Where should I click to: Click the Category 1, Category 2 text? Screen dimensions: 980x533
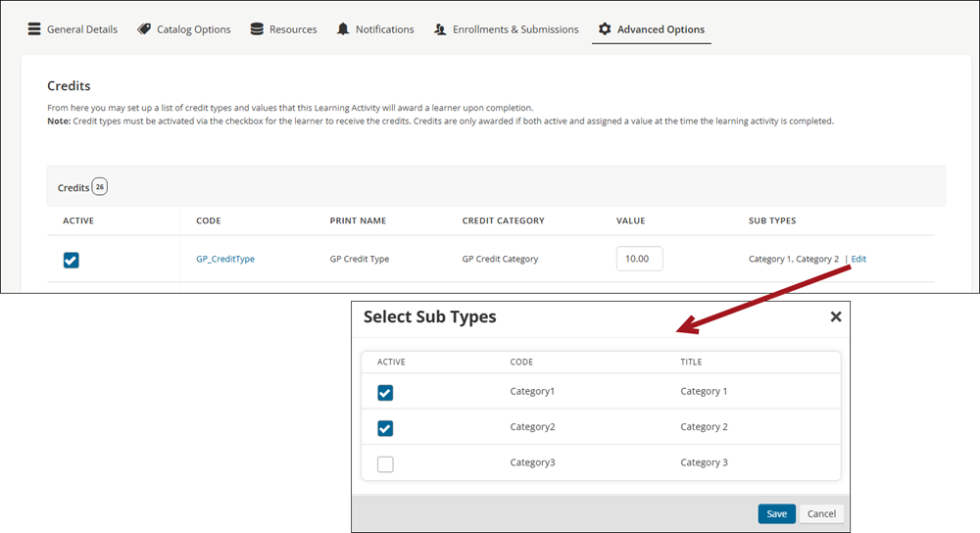coord(794,259)
